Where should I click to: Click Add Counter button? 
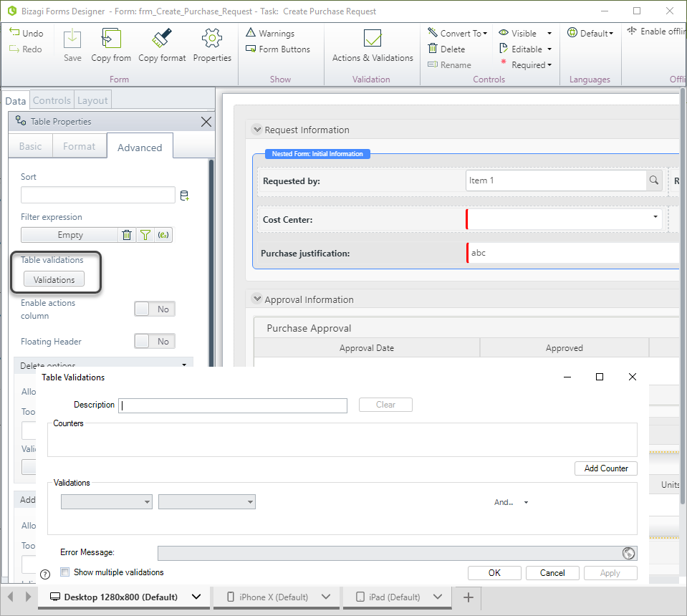(606, 468)
